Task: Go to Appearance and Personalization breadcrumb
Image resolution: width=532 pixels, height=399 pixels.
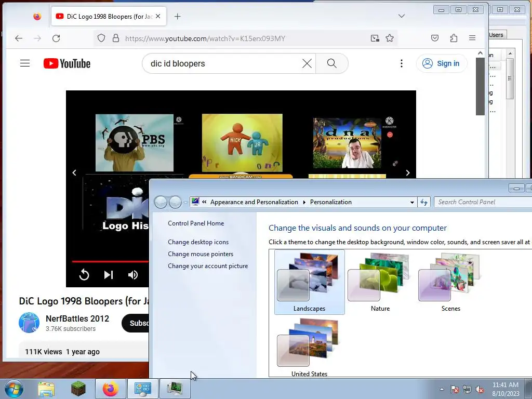Action: [254, 202]
